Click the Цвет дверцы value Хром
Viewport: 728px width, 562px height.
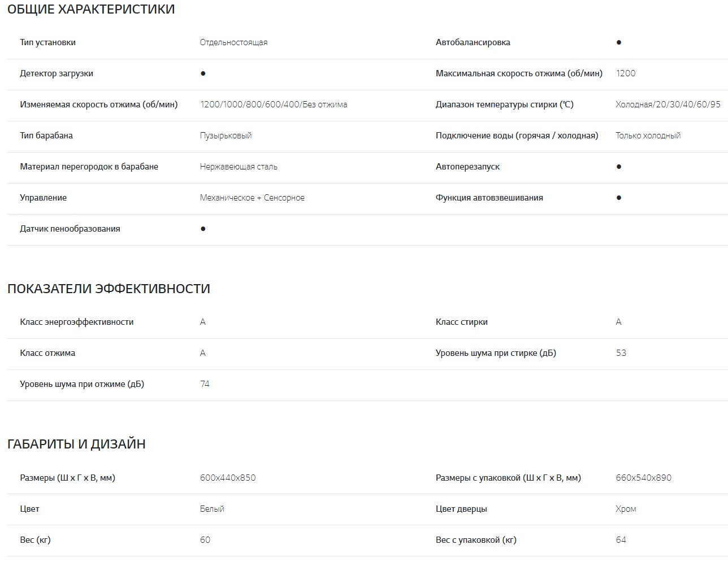click(626, 509)
